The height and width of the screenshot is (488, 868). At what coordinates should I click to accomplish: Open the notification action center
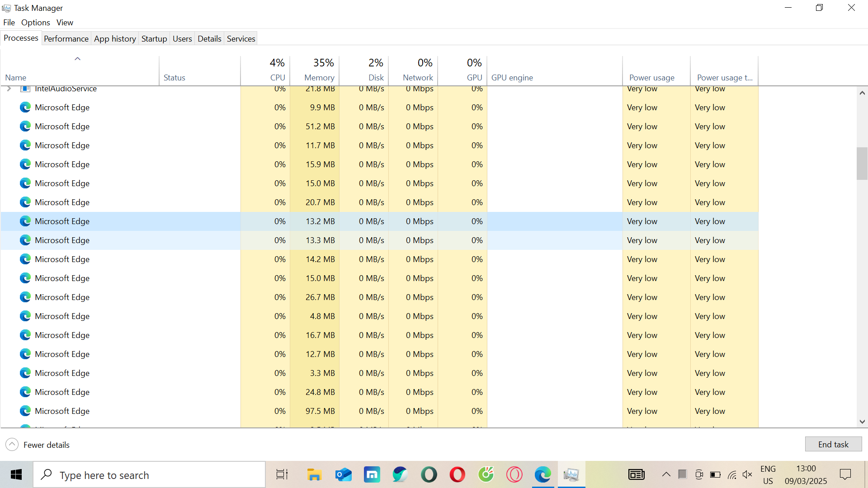845,474
